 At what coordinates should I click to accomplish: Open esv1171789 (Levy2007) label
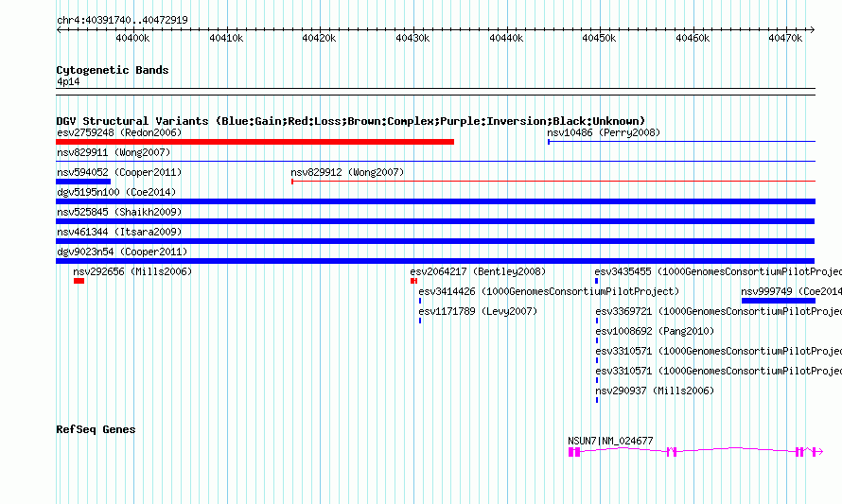[x=478, y=311]
